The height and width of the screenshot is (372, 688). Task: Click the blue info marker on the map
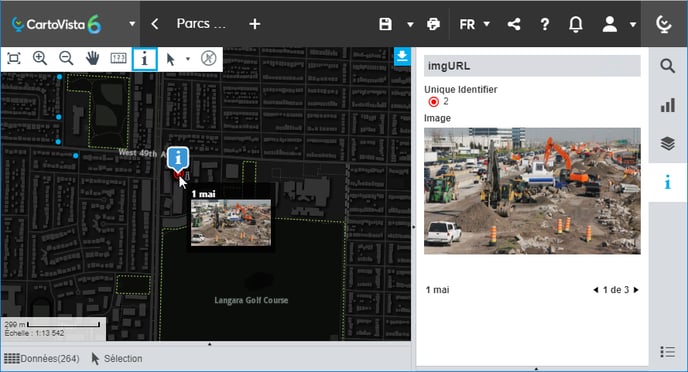pyautogui.click(x=178, y=158)
